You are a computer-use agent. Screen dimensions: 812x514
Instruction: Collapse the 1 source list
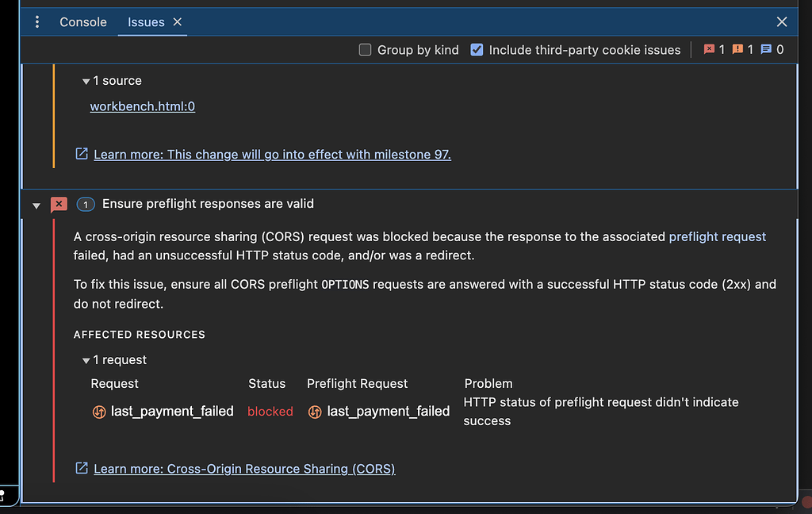pos(85,80)
